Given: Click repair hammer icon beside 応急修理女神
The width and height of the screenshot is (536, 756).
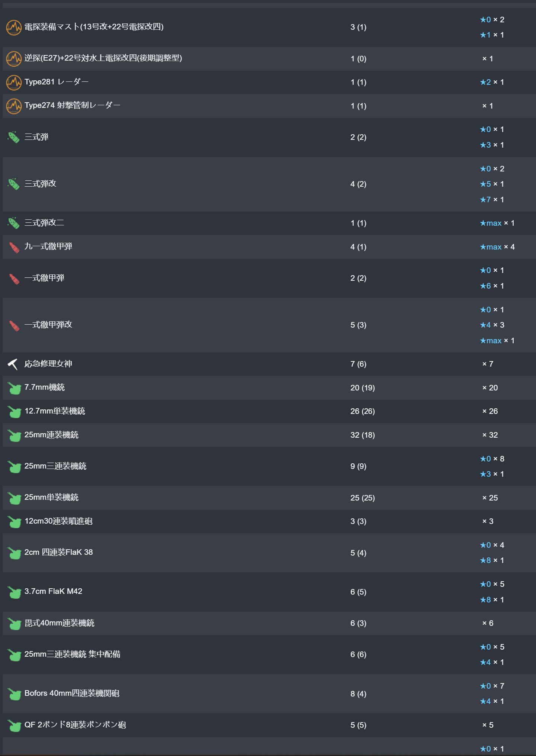Looking at the screenshot, I should tap(13, 364).
